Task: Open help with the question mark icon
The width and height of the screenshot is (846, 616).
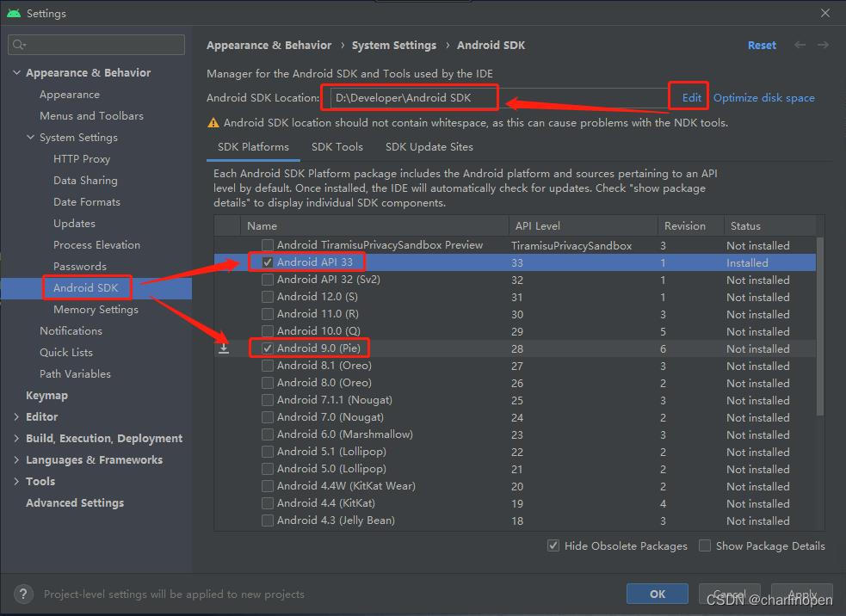Action: click(25, 594)
